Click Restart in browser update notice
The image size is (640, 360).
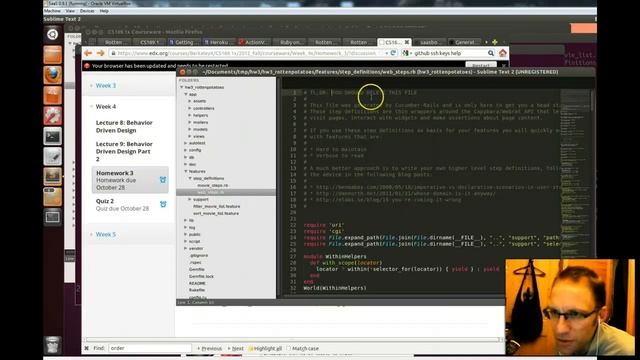(x=481, y=65)
